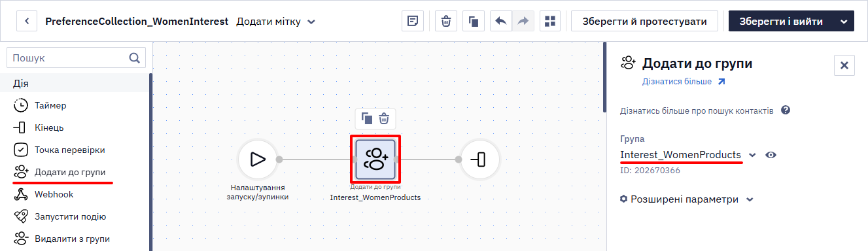Open the Зберегти і вийти dropdown arrow

click(843, 21)
